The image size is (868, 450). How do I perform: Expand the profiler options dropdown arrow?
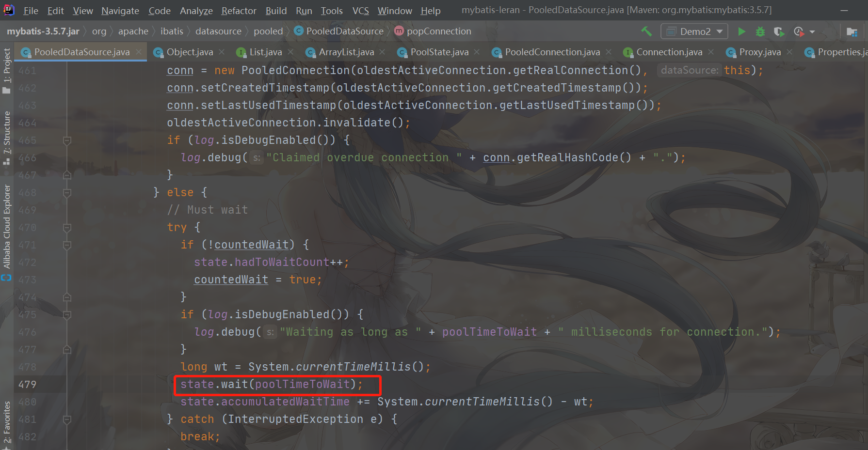click(x=812, y=32)
